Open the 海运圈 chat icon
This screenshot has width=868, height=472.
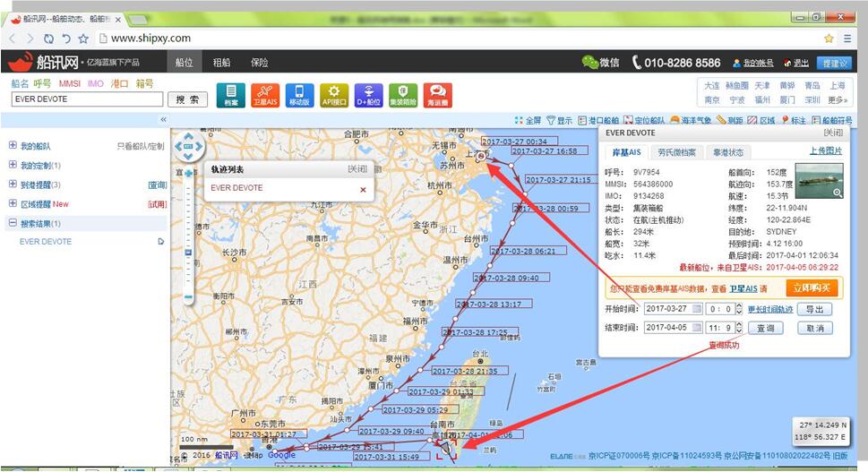438,95
